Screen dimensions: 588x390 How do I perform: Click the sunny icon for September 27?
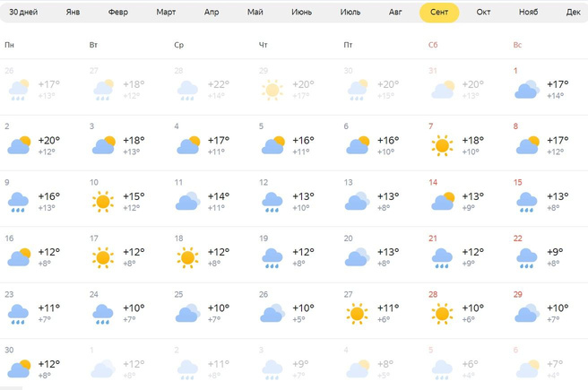pos(357,314)
